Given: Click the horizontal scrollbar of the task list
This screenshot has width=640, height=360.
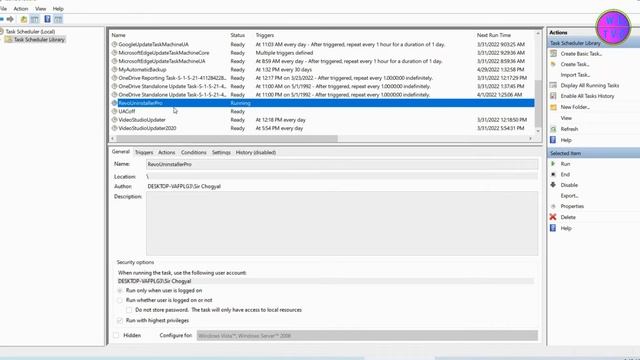Looking at the screenshot, I should 227,138.
